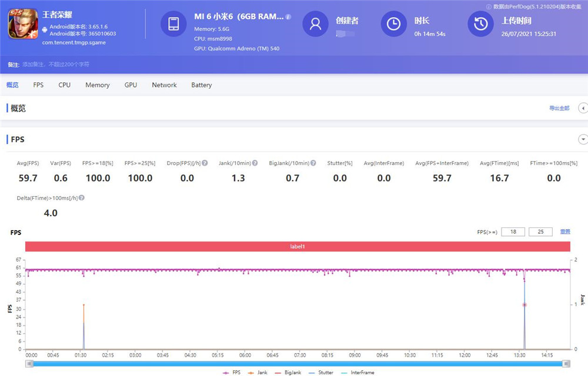Viewport: 588px width, 376px height.
Task: Click the 时长 duration clock icon
Action: pos(393,24)
